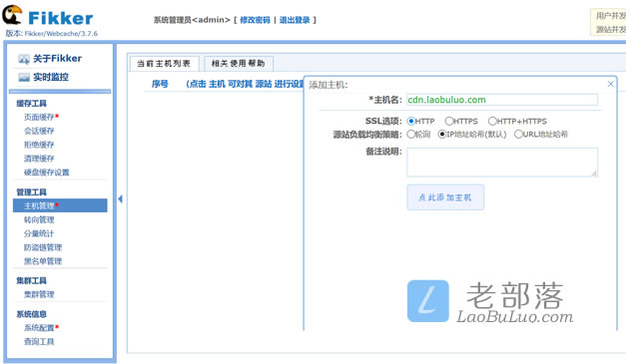
Task: Collapse the sidebar with the left arrow
Action: (x=120, y=198)
